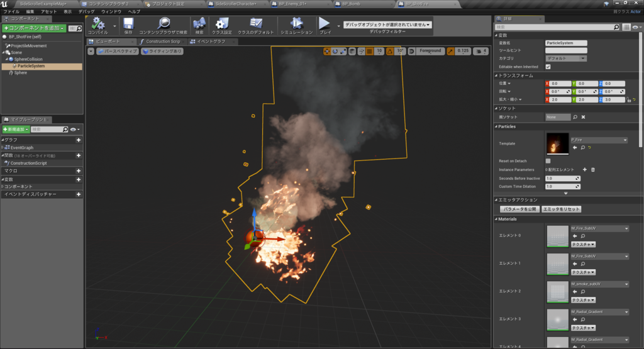644x349 pixels.
Task: Open rotation snap value 10° dropdown
Action: click(400, 52)
